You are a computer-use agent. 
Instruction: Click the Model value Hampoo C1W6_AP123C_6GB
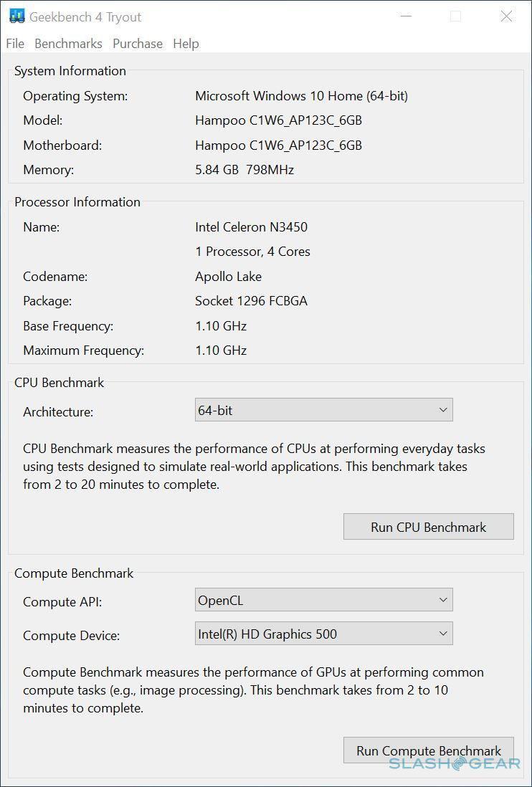tap(278, 120)
